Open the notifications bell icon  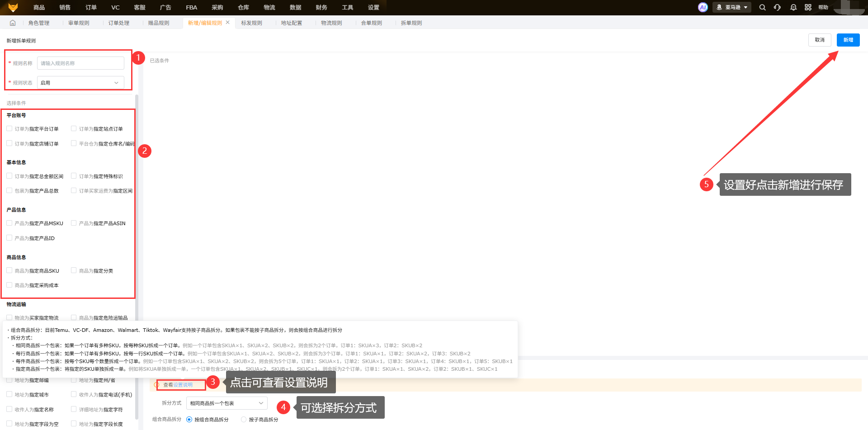pyautogui.click(x=793, y=7)
